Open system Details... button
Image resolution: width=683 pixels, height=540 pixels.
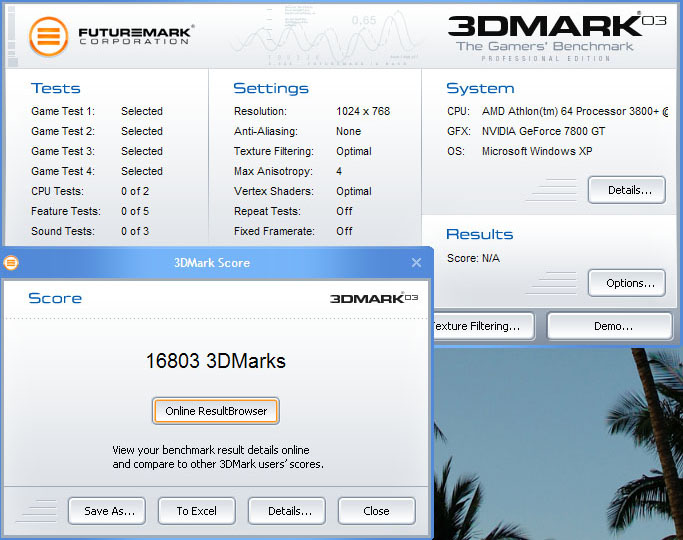(x=627, y=190)
